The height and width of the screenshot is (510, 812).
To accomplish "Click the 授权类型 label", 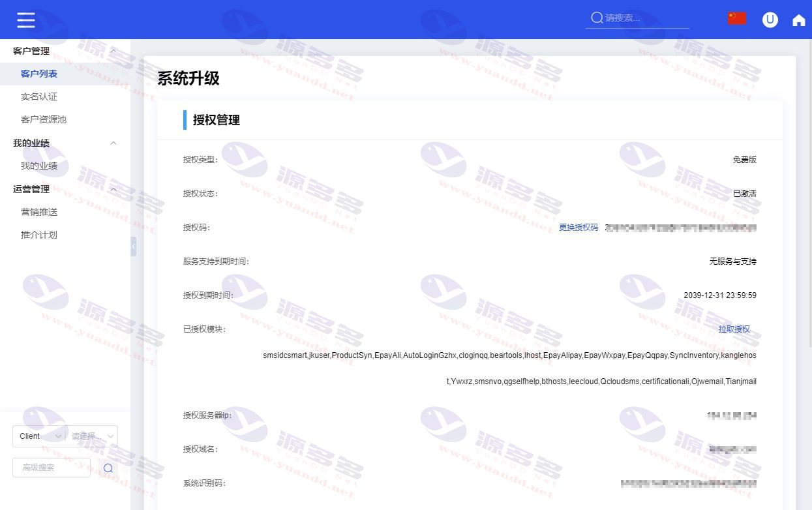I will point(201,160).
